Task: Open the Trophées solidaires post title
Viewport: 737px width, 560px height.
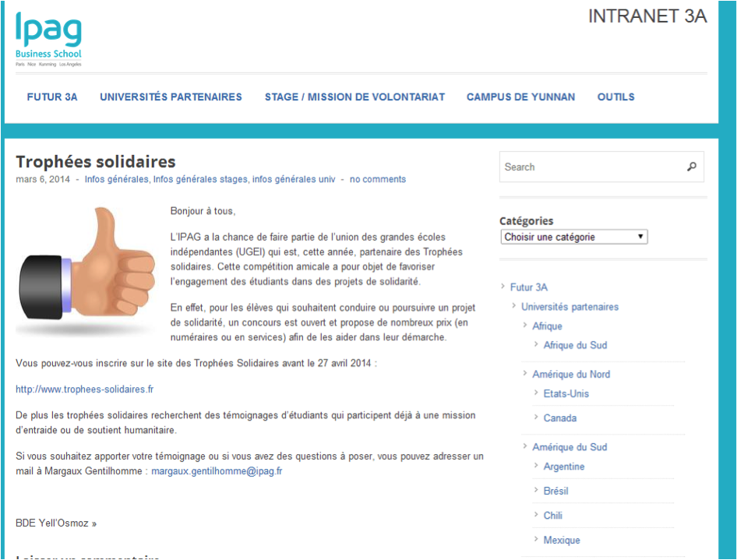Action: [96, 162]
